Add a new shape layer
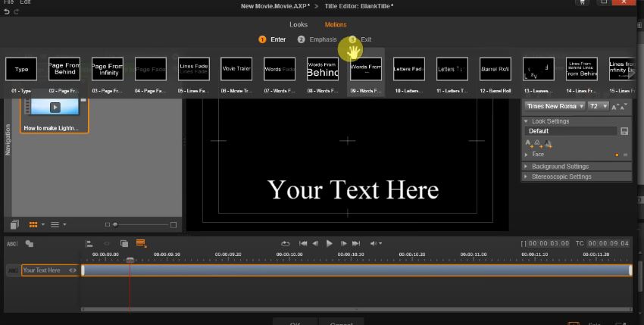This screenshot has height=325, width=644. [x=29, y=244]
